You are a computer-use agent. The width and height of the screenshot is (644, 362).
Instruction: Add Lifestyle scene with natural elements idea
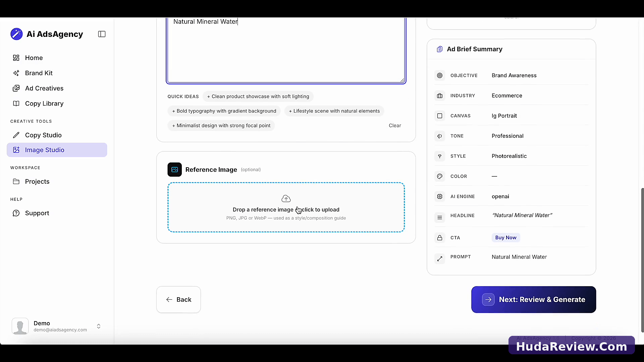coord(334,111)
